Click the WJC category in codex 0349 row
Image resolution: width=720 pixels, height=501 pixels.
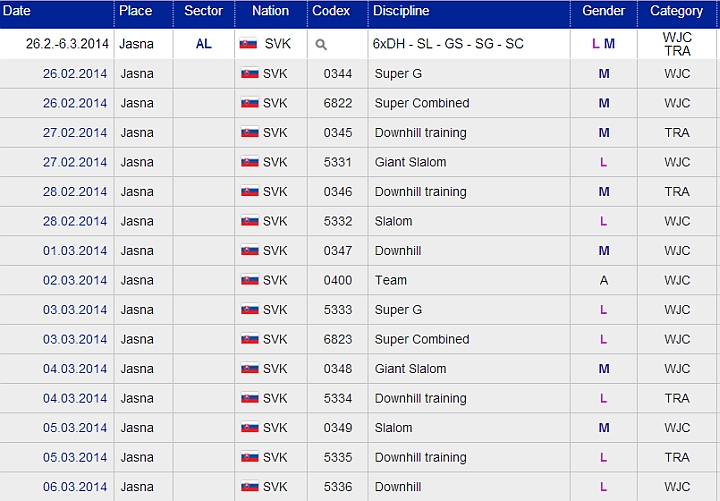[x=677, y=428]
